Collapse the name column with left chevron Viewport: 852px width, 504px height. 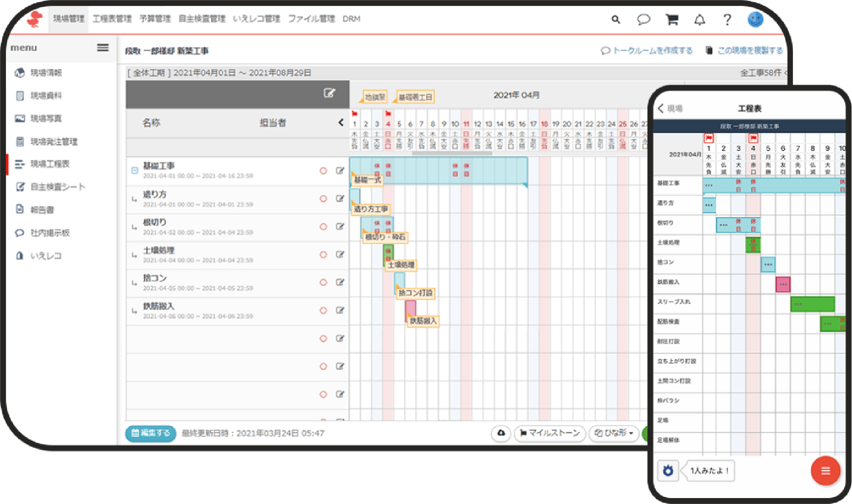pos(341,122)
